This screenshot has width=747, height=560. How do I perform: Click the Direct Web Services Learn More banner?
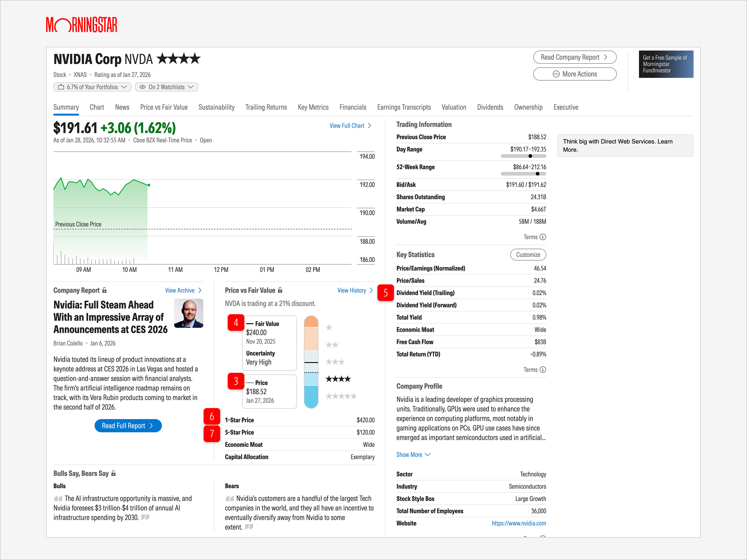pyautogui.click(x=625, y=145)
